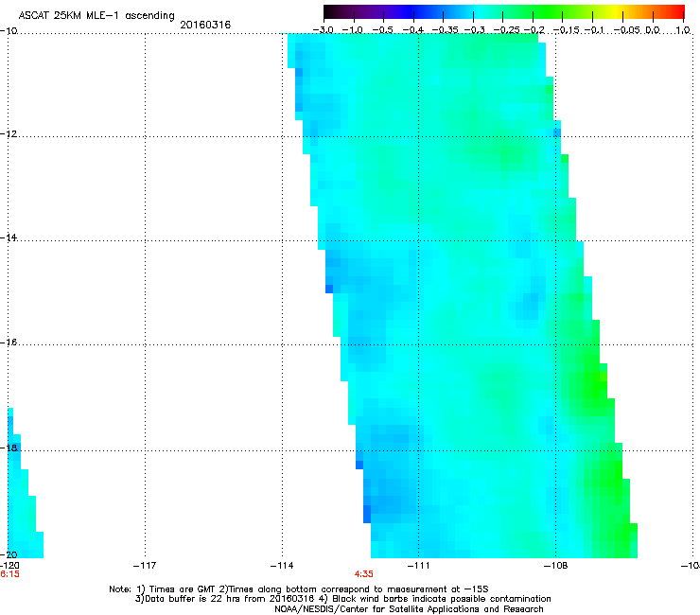The width and height of the screenshot is (700, 615).
Task: Click the ASCAT 25KM MLE-1 ascending title
Action: click(x=96, y=16)
